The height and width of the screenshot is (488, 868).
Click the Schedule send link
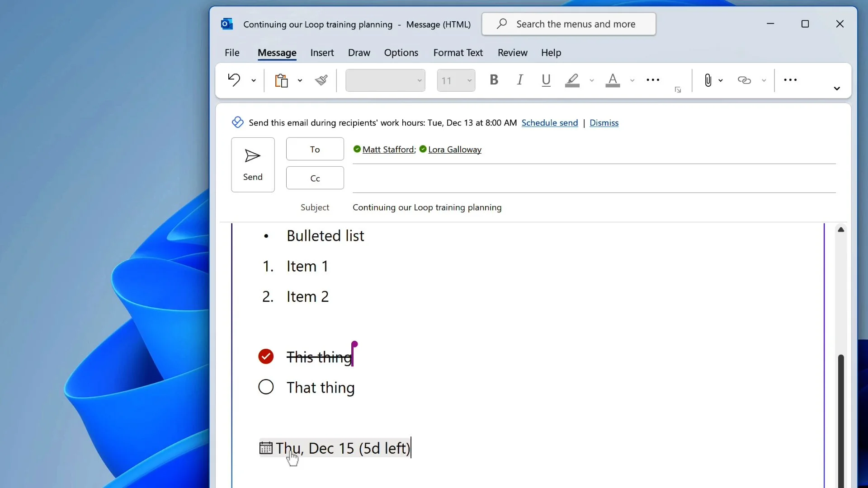[549, 123]
